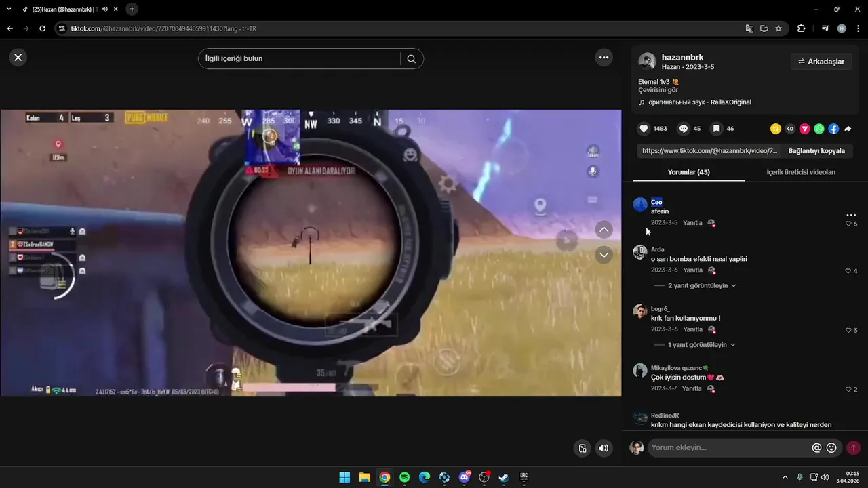Click the search magnifier in İlgili içeriği bulun
868x488 pixels.
411,58
